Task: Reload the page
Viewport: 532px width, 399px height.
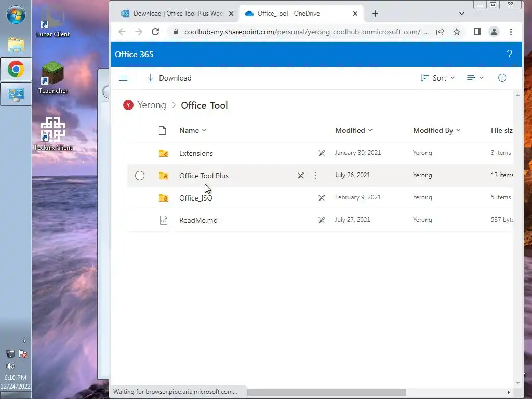Action: pyautogui.click(x=155, y=32)
